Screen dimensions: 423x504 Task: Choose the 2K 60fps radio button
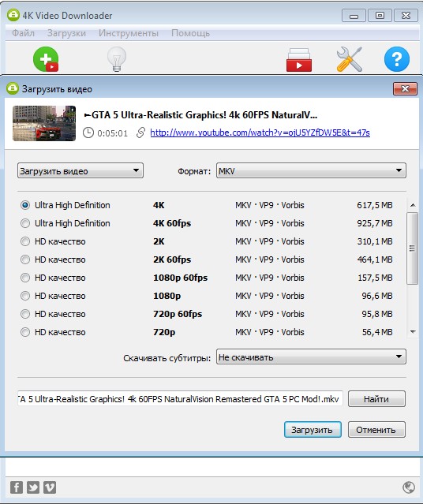pos(25,259)
